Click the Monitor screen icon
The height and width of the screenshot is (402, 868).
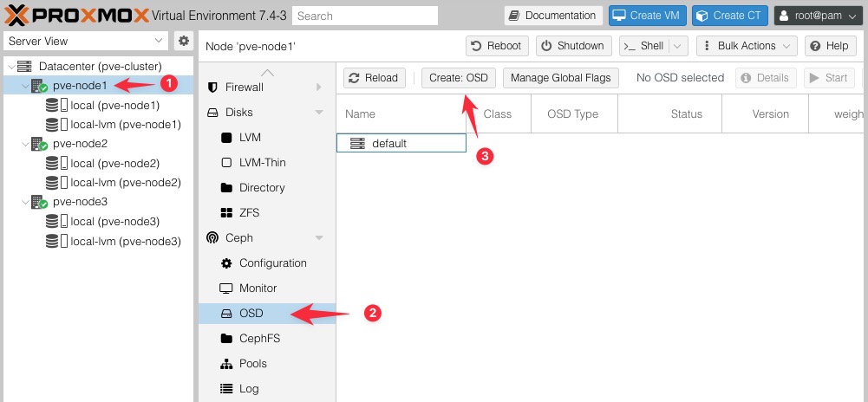pyautogui.click(x=226, y=289)
